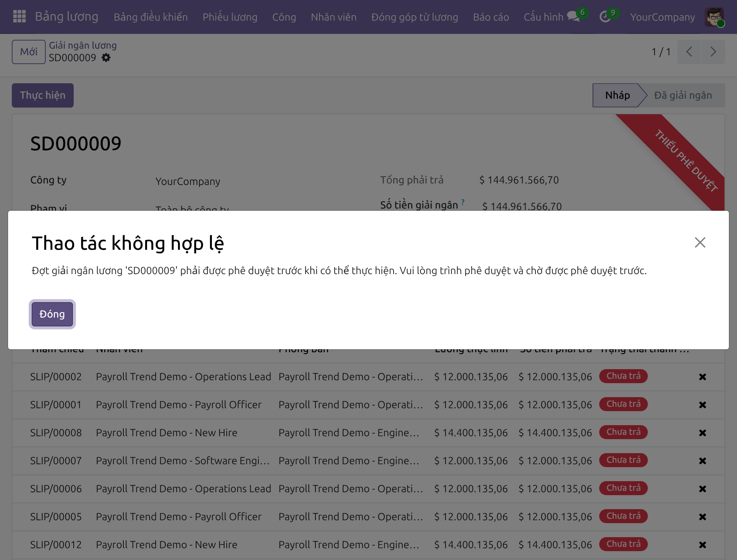Open the apps grid menu icon
737x560 pixels.
click(19, 17)
